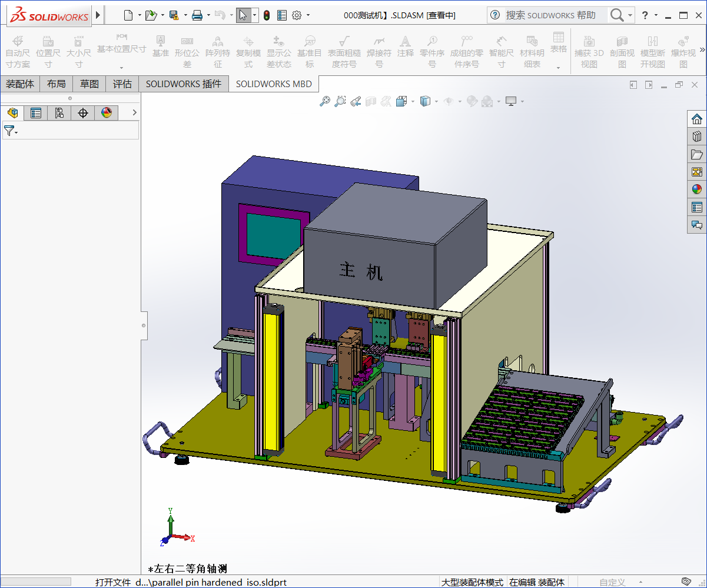Image resolution: width=707 pixels, height=588 pixels.
Task: Open the Appearances color ball pane
Action: pos(697,190)
